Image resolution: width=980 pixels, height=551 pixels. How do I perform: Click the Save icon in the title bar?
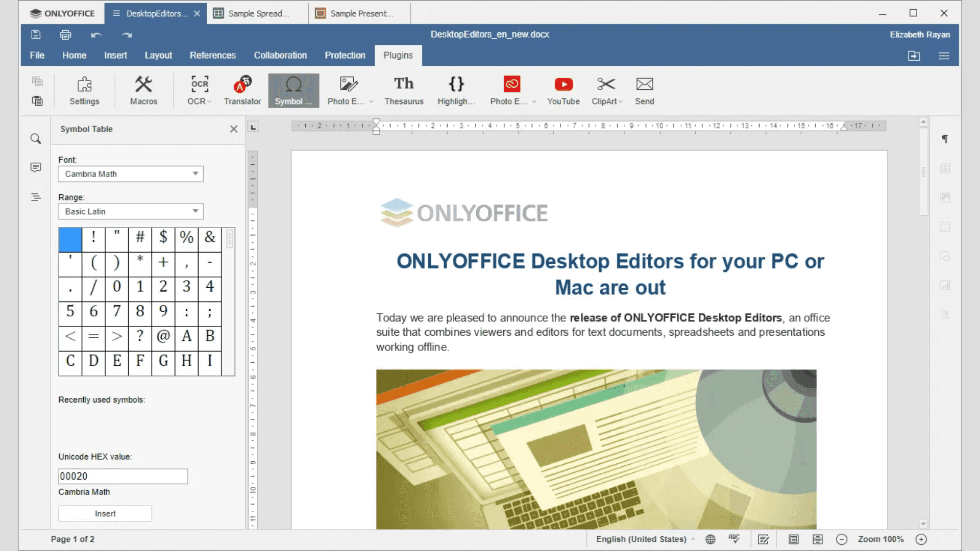pos(36,35)
